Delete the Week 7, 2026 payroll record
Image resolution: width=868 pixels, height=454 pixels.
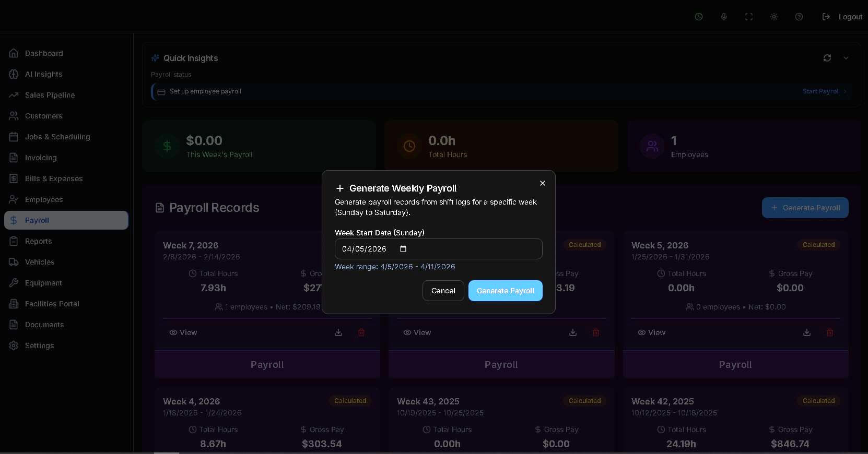361,332
